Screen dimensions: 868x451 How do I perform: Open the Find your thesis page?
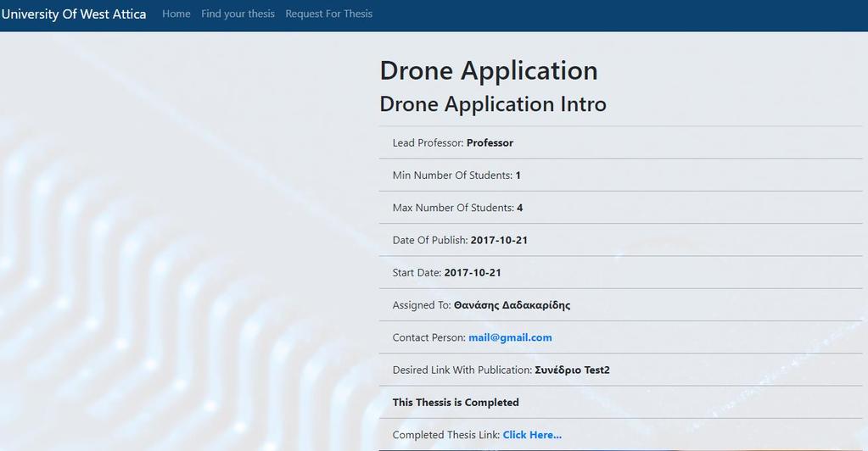[x=238, y=14]
